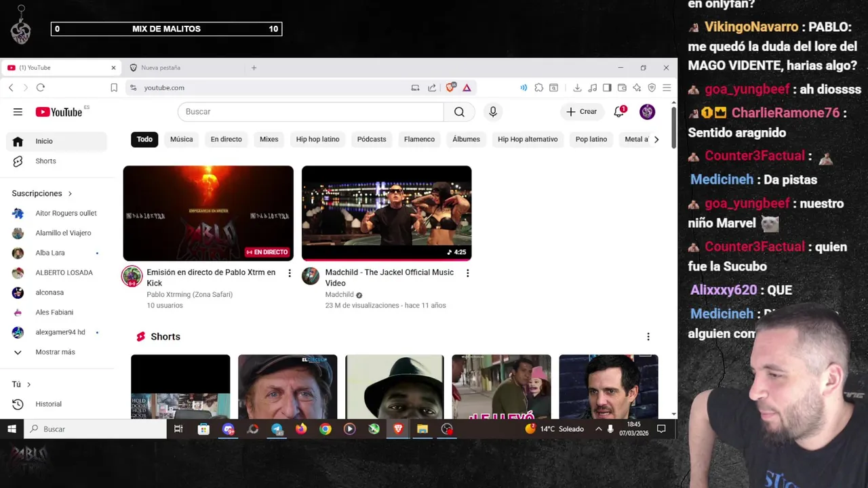Screen dimensions: 868x488
Task: Open more options for Madchild video
Action: point(467,273)
